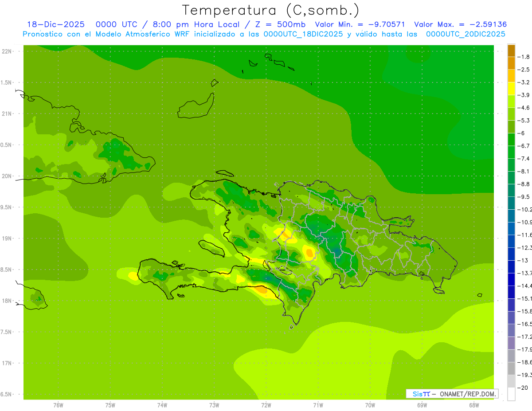The height and width of the screenshot is (411, 532).
Task: Pick the white swatch below -20
Action: pos(511,394)
